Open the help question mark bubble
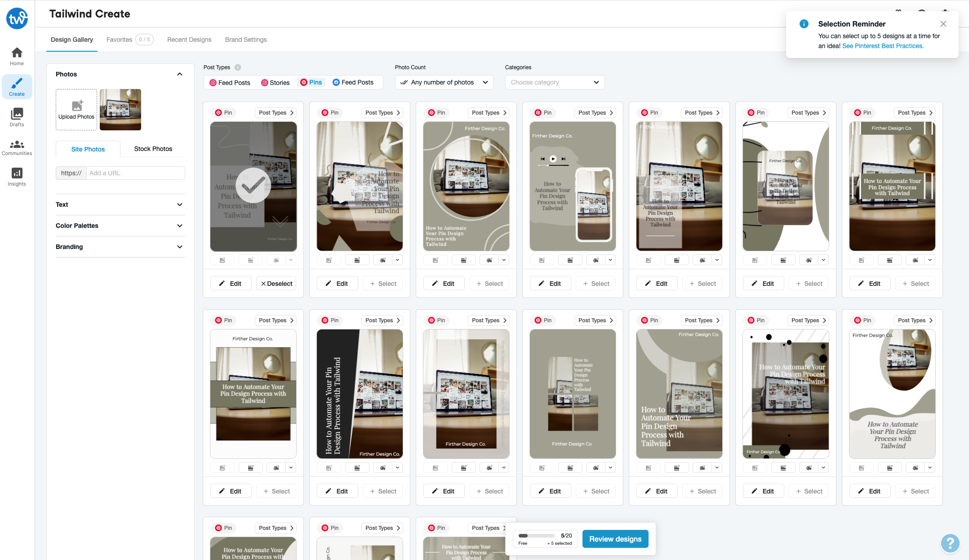This screenshot has width=969, height=560. click(x=950, y=543)
